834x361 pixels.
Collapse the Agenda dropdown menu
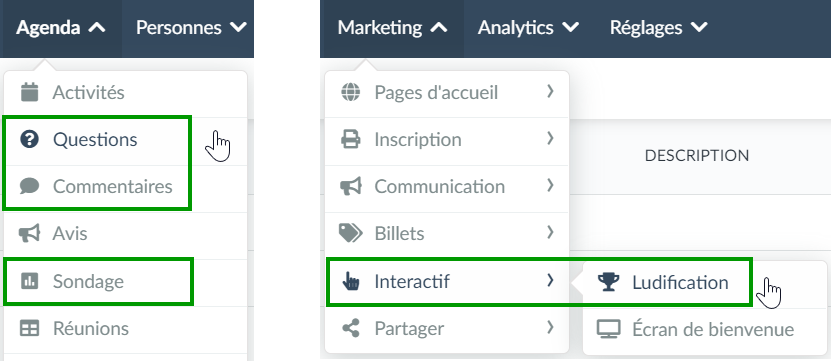(61, 28)
